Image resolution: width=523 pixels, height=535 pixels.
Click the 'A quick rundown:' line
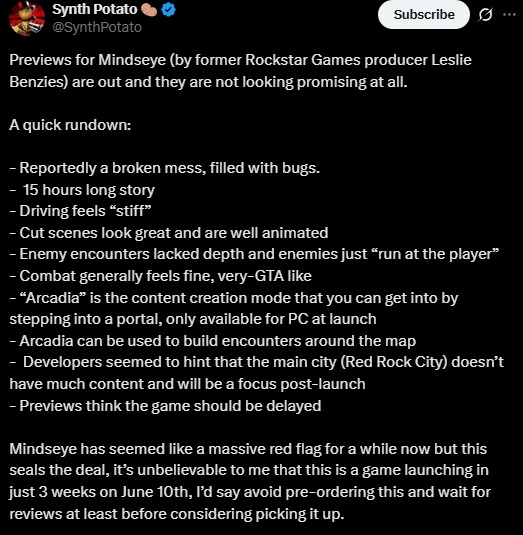point(70,125)
